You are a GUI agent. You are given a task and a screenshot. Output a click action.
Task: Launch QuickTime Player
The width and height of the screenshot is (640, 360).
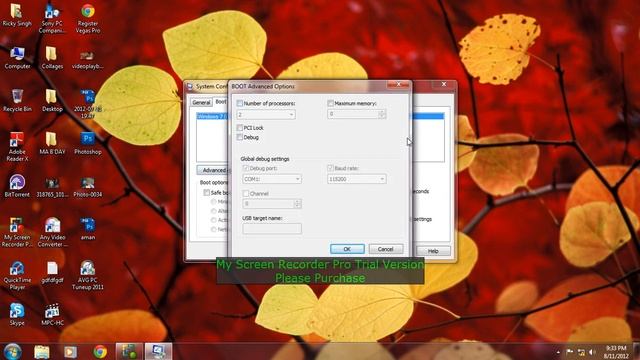point(17,276)
